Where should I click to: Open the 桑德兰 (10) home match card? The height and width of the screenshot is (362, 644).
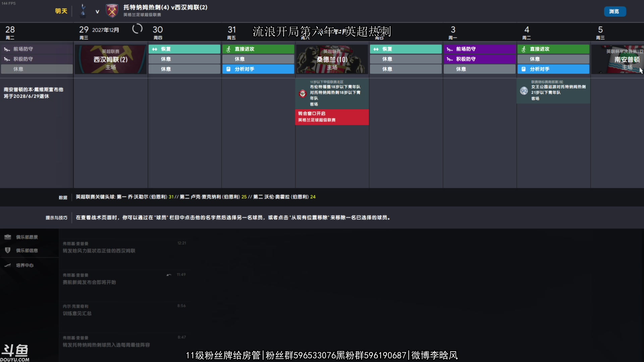click(x=332, y=59)
